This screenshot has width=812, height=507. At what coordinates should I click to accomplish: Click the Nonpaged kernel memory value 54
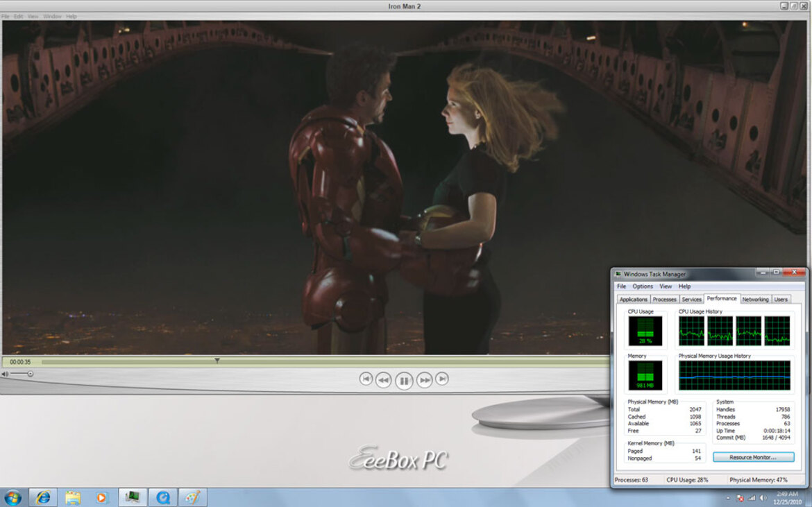click(698, 458)
